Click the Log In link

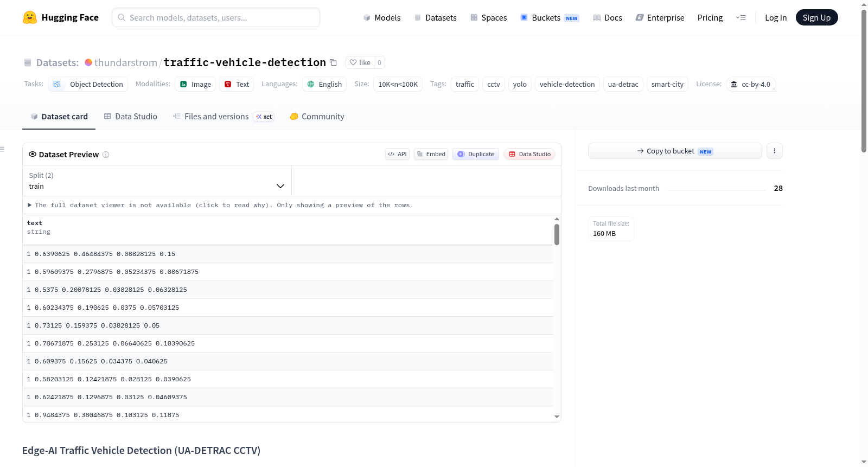(776, 17)
